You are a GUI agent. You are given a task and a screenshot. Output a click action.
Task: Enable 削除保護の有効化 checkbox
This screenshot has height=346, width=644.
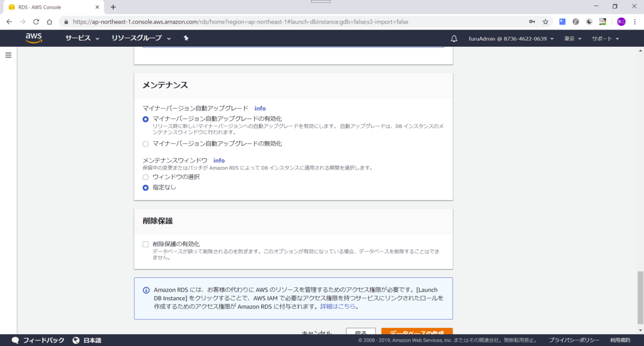point(145,244)
